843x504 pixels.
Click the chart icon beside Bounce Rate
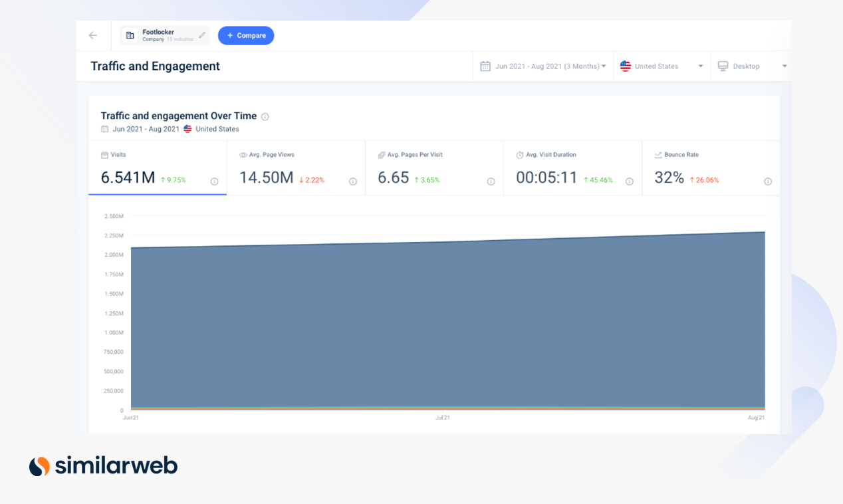(658, 155)
